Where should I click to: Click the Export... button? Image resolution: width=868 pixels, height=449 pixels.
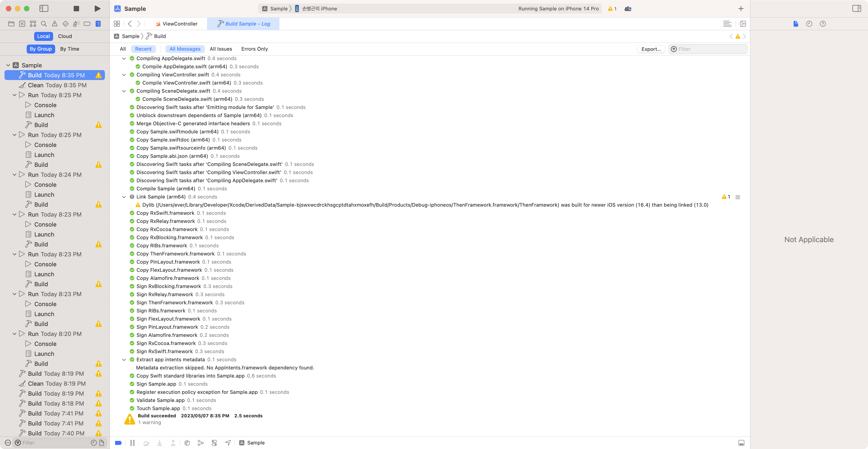(651, 49)
